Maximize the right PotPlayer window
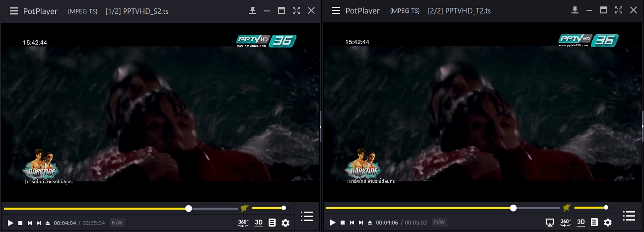The image size is (644, 232). [604, 10]
